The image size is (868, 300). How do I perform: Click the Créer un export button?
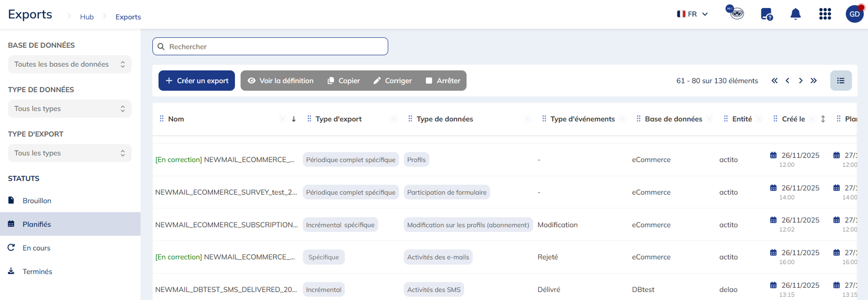(196, 81)
